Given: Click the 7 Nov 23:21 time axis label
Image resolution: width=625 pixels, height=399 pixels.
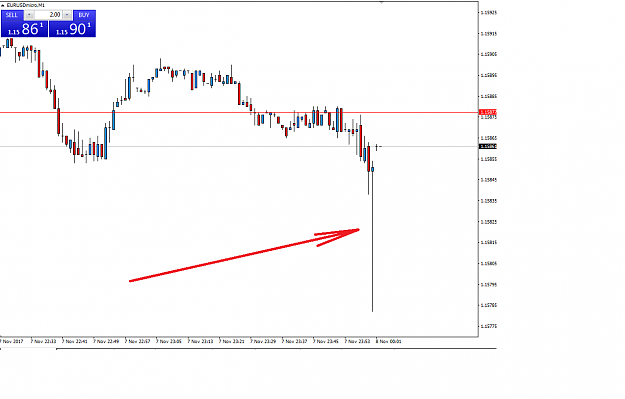Looking at the screenshot, I should point(232,342).
